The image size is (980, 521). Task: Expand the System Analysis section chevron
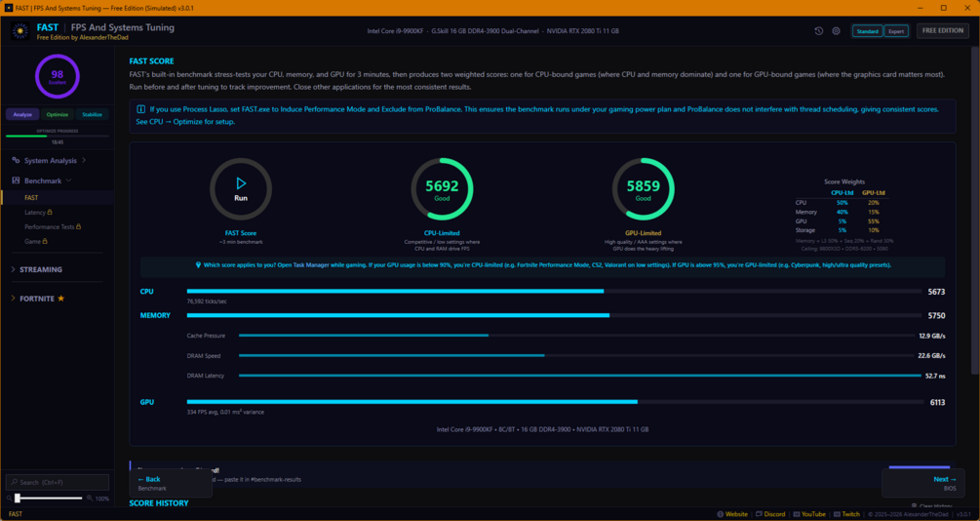click(x=84, y=160)
